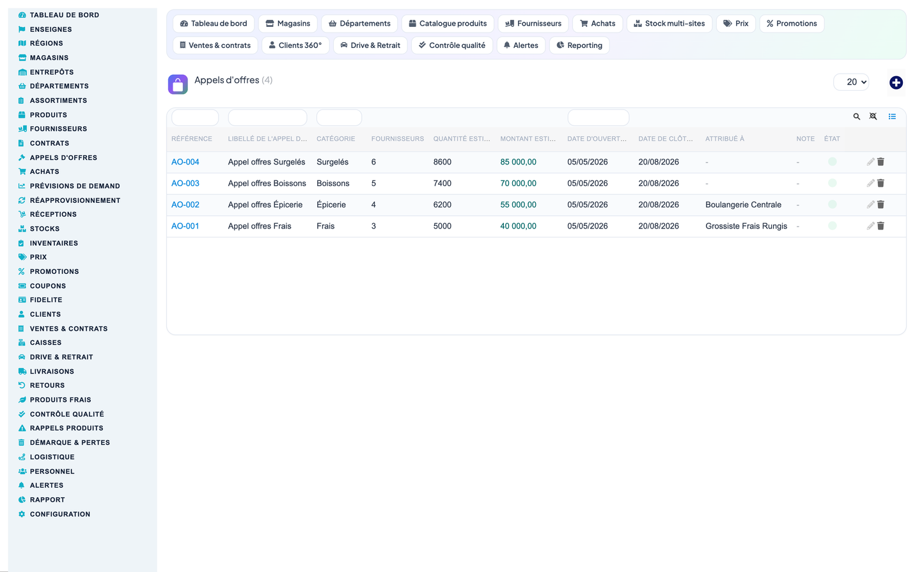
Task: Open Produits in the sidebar
Action: pos(49,115)
